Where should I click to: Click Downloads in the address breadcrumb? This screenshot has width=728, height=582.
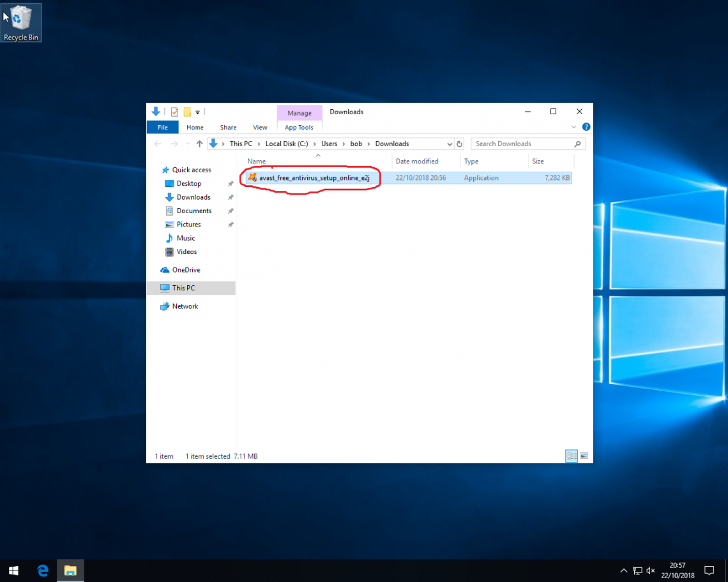[x=392, y=144]
